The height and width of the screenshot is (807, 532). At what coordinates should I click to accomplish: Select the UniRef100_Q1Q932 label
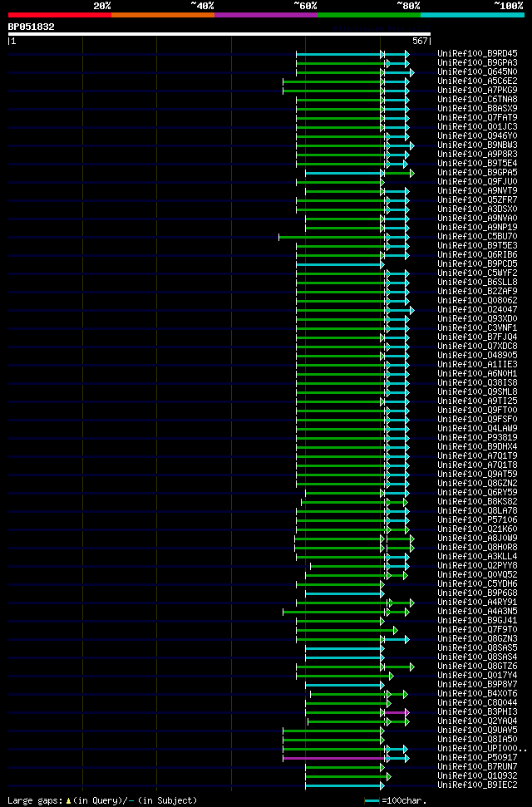coord(477,776)
